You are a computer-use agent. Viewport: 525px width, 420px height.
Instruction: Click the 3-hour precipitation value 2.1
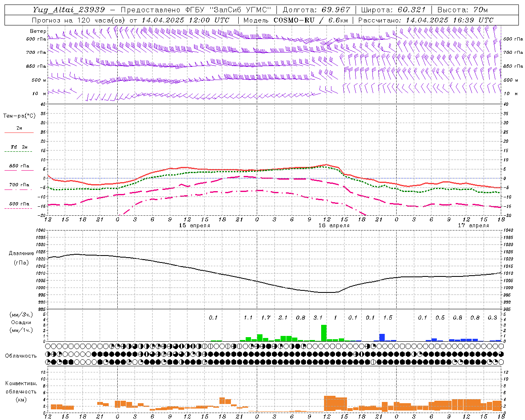[x=283, y=318]
